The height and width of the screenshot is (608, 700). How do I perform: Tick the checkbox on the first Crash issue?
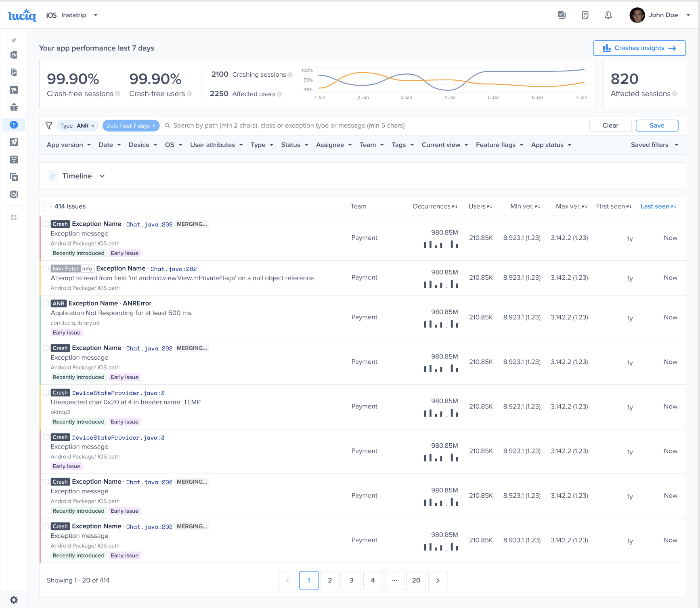click(46, 224)
